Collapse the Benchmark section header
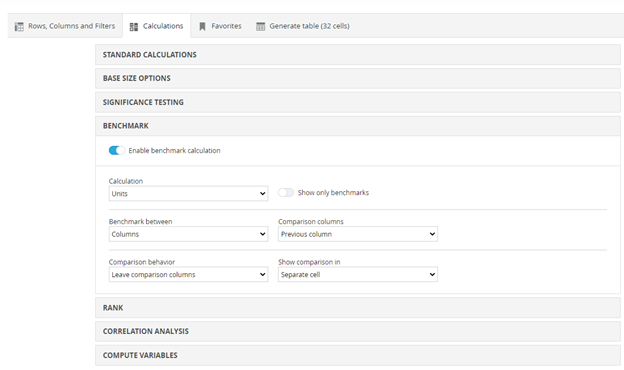The image size is (624, 370). 357,126
